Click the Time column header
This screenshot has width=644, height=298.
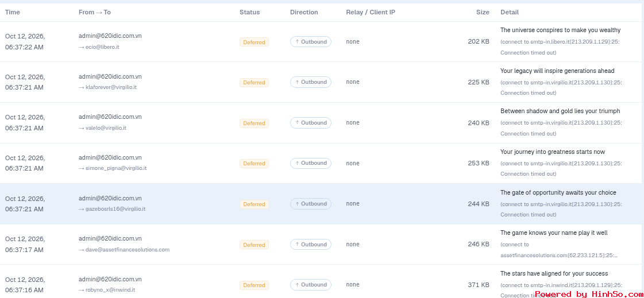[12, 12]
